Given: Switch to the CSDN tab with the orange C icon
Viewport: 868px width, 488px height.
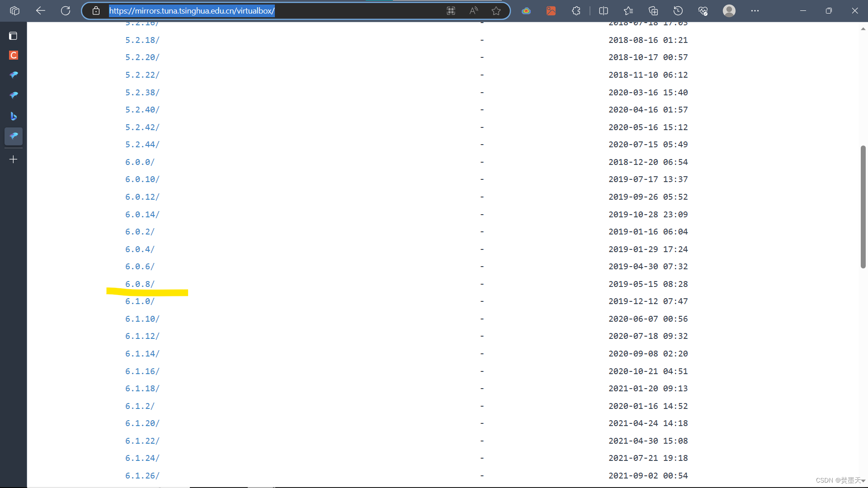Looking at the screenshot, I should (x=14, y=55).
